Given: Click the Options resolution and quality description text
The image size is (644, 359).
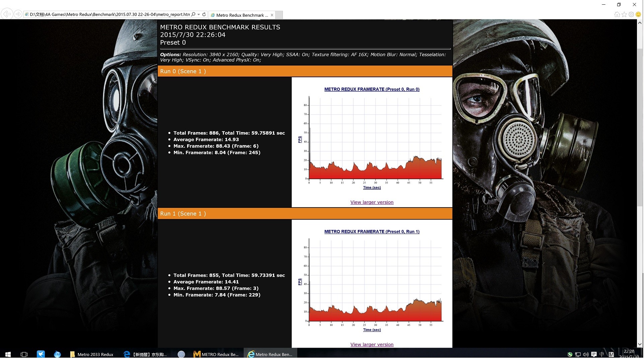Looking at the screenshot, I should pos(303,57).
